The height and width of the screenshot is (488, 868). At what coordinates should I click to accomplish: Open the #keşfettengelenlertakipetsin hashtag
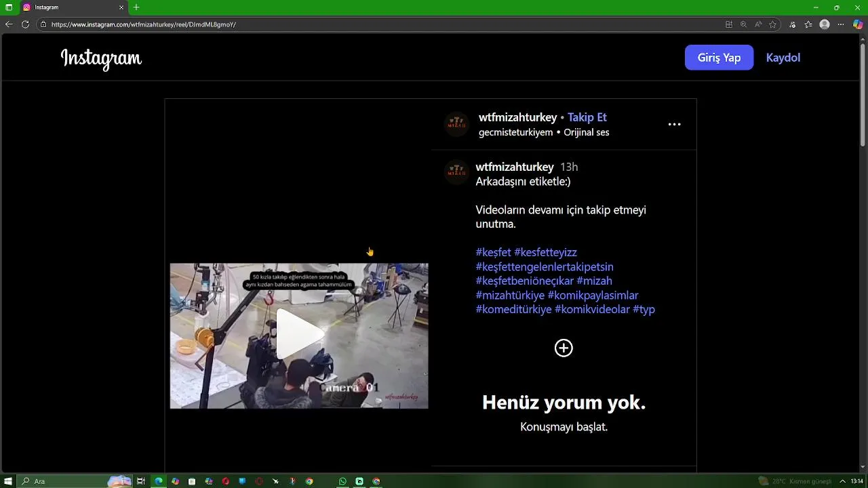pos(545,266)
